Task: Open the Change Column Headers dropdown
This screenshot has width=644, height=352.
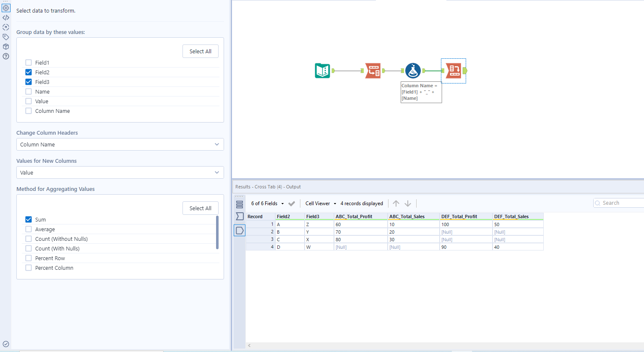Action: 120,144
